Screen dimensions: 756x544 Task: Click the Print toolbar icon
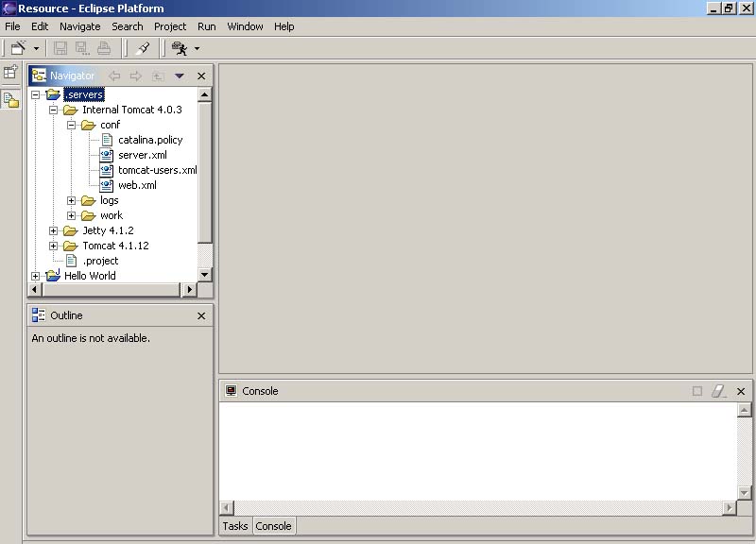(104, 48)
